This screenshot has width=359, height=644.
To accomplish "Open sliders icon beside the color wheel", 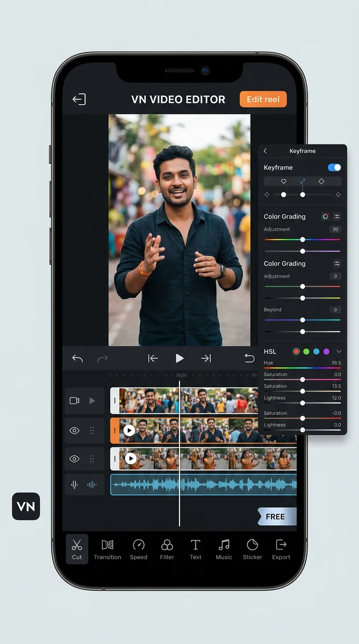I will click(337, 216).
